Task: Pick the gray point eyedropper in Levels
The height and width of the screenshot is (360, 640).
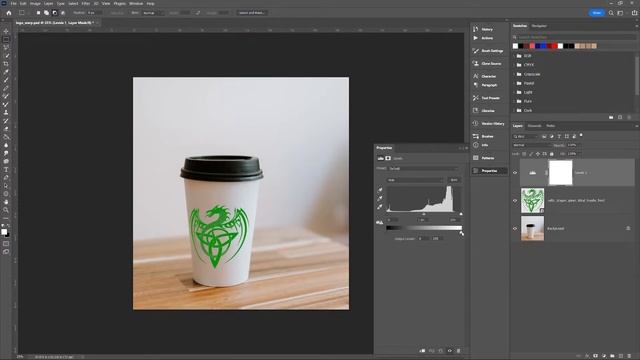Action: pos(380,198)
